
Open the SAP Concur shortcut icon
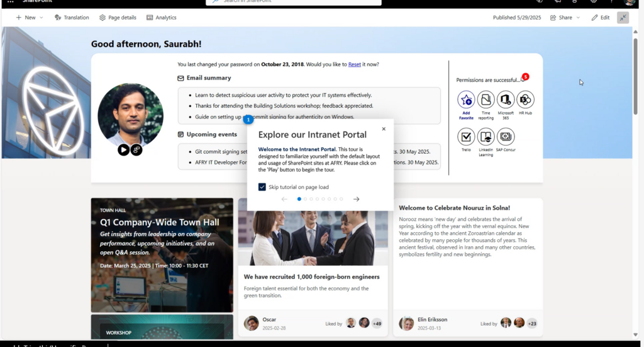click(506, 137)
